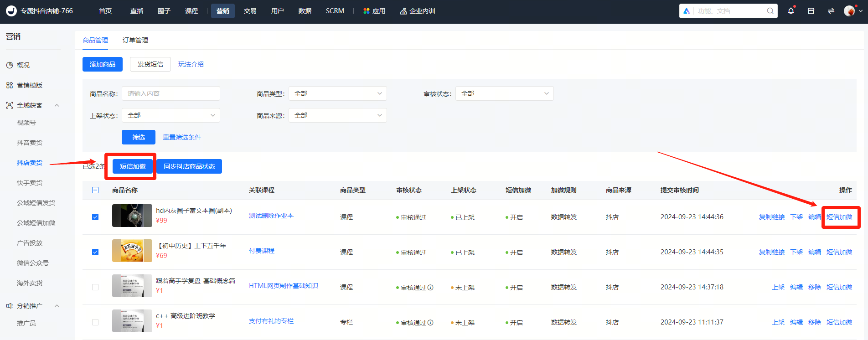Click the 营销模版 grid icon
This screenshot has height=340, width=868.
[10, 85]
